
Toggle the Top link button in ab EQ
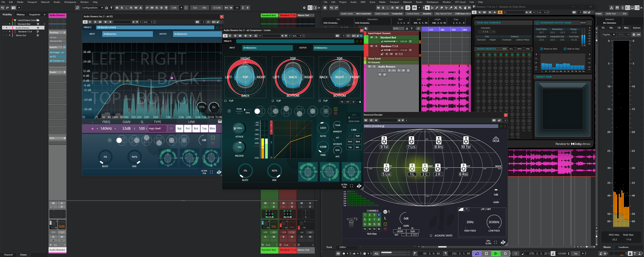204,129
